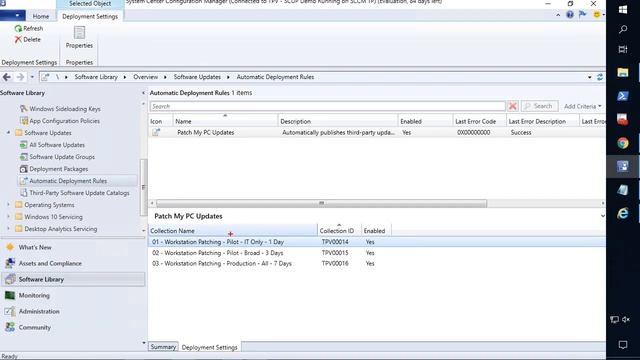Open the Add Criteria dropdown
The image size is (640, 360).
[582, 106]
